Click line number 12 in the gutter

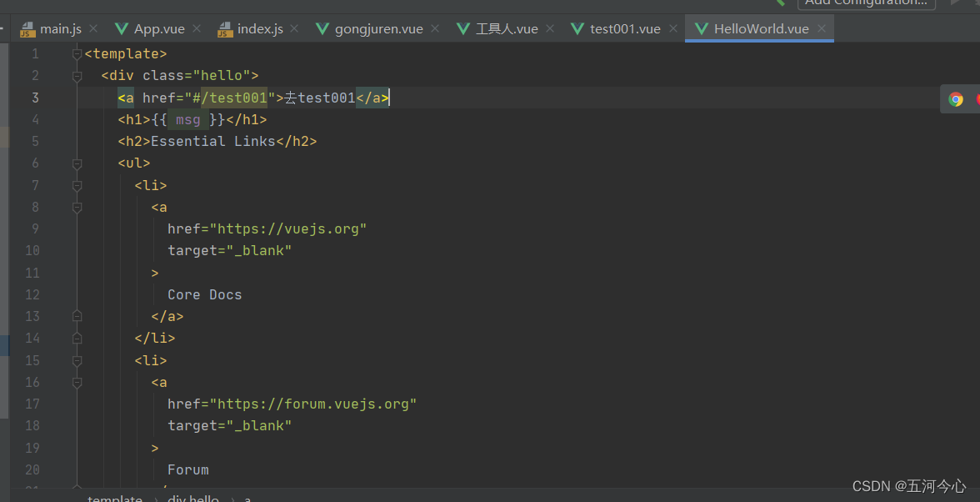pyautogui.click(x=32, y=294)
